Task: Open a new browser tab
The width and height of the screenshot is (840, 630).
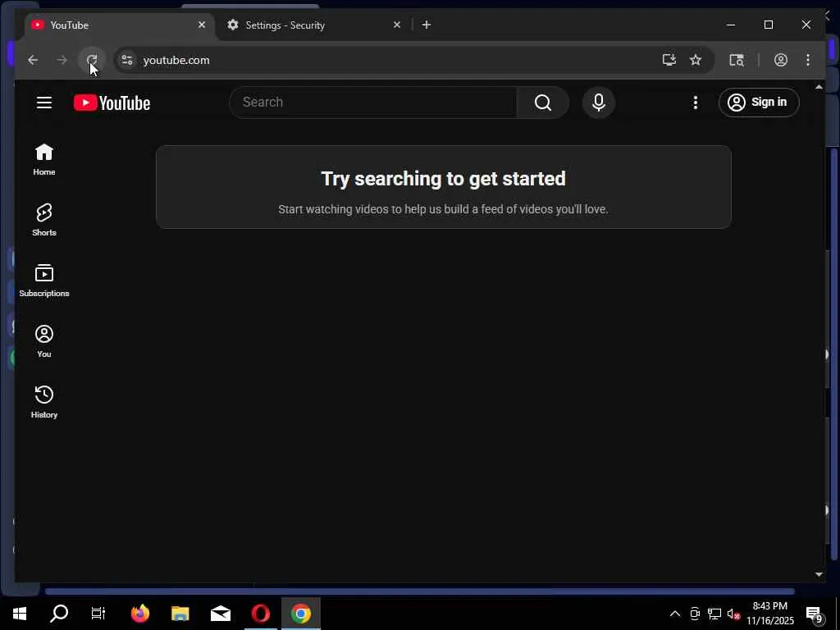Action: (427, 25)
